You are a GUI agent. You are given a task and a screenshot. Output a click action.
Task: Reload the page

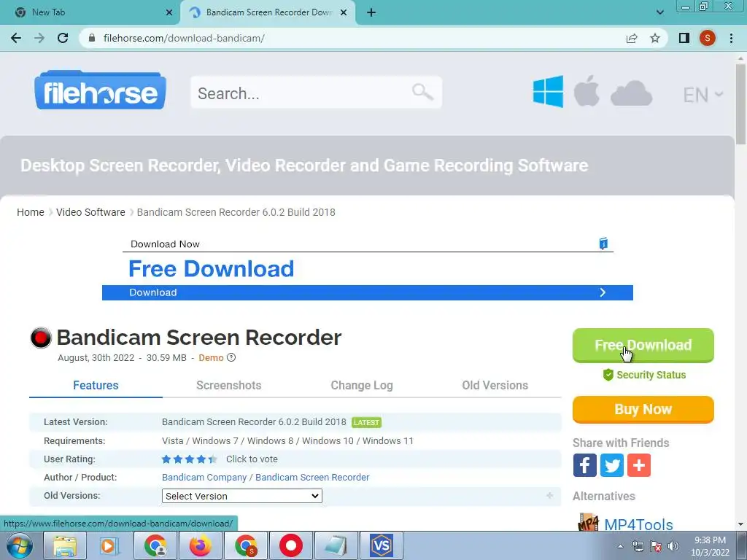click(63, 38)
